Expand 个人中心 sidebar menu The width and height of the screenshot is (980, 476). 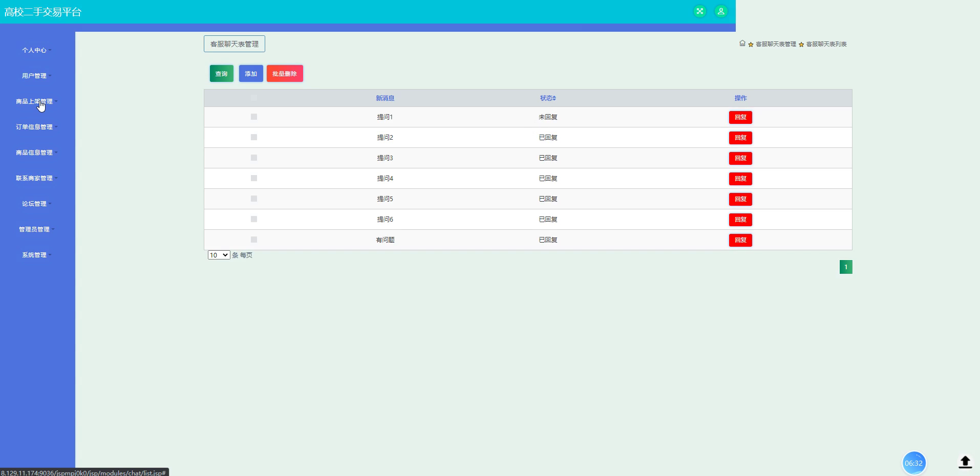[37, 50]
